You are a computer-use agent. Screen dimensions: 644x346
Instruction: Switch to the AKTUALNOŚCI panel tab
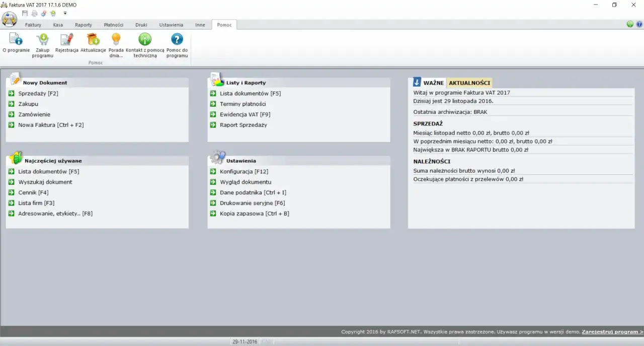coord(469,83)
